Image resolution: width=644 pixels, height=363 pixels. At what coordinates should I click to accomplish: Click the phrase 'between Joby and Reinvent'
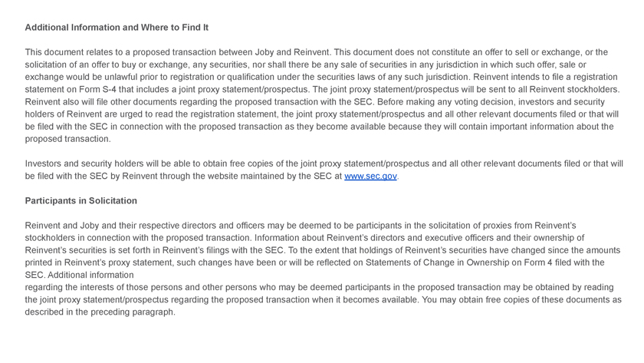[x=272, y=53]
